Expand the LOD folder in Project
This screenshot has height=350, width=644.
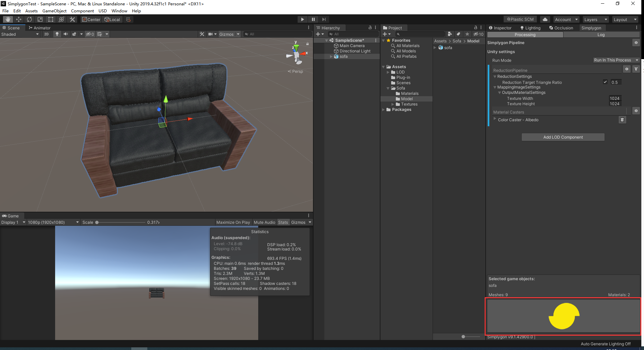point(388,72)
